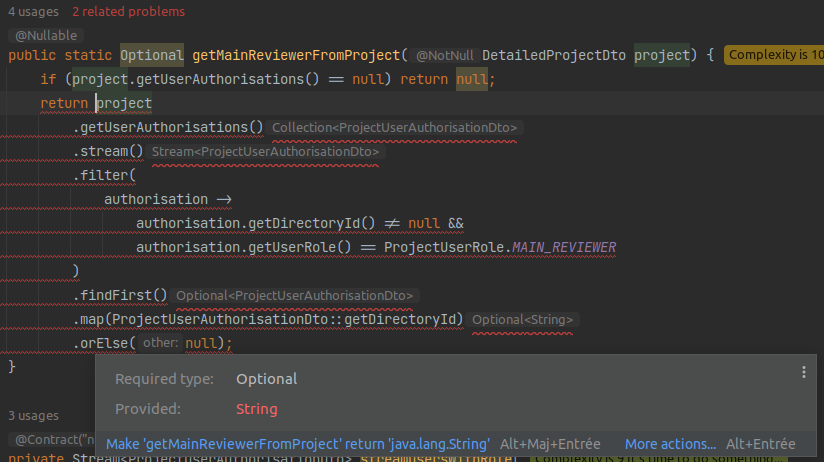The image size is (824, 462).
Task: Select the @Nullable inferred annotation hint
Action: pyautogui.click(x=46, y=35)
